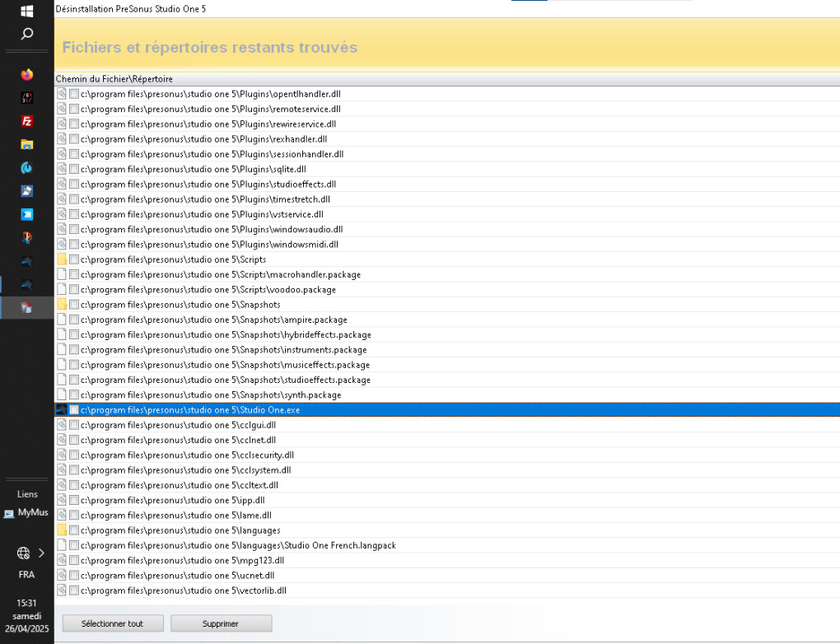
Task: Select the checkbox for timestretch.dll
Action: tap(74, 199)
